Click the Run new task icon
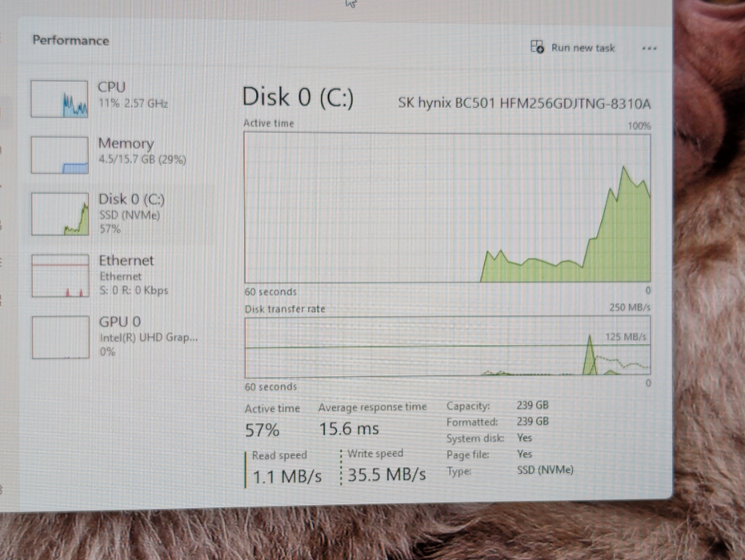The image size is (745, 560). [x=538, y=47]
